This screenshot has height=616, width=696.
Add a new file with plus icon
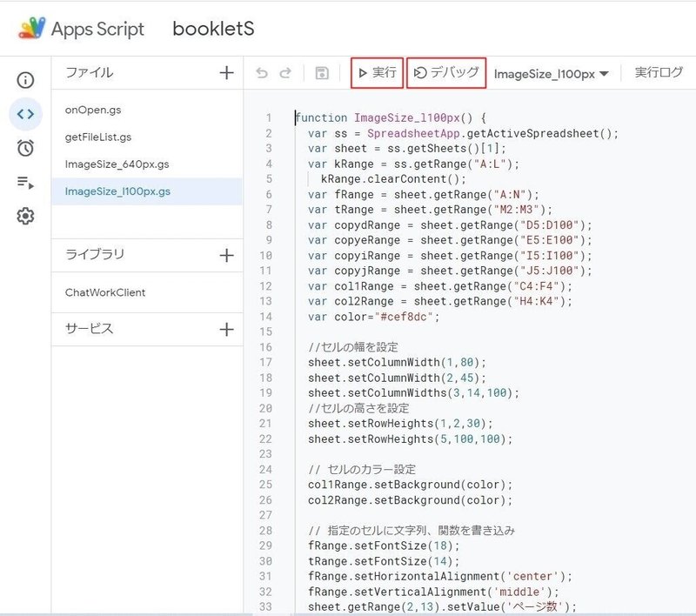click(226, 72)
